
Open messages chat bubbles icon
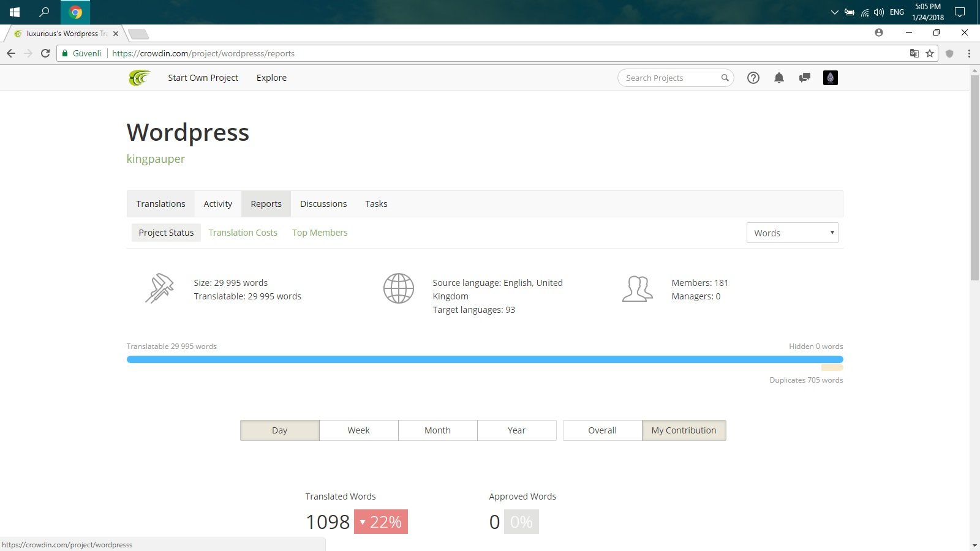(x=805, y=78)
